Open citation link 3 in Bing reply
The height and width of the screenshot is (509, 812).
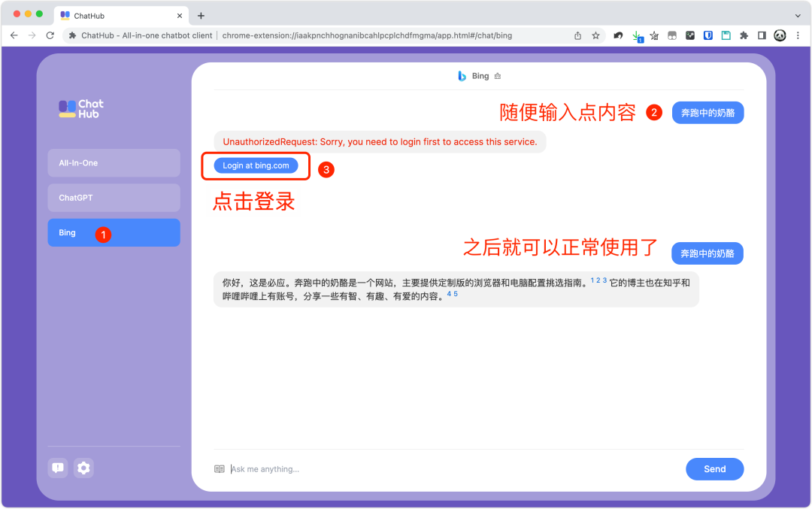604,280
